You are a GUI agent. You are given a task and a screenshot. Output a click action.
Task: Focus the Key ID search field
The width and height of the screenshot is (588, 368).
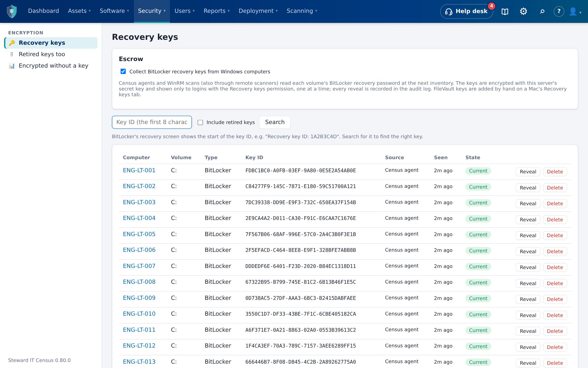pos(152,122)
